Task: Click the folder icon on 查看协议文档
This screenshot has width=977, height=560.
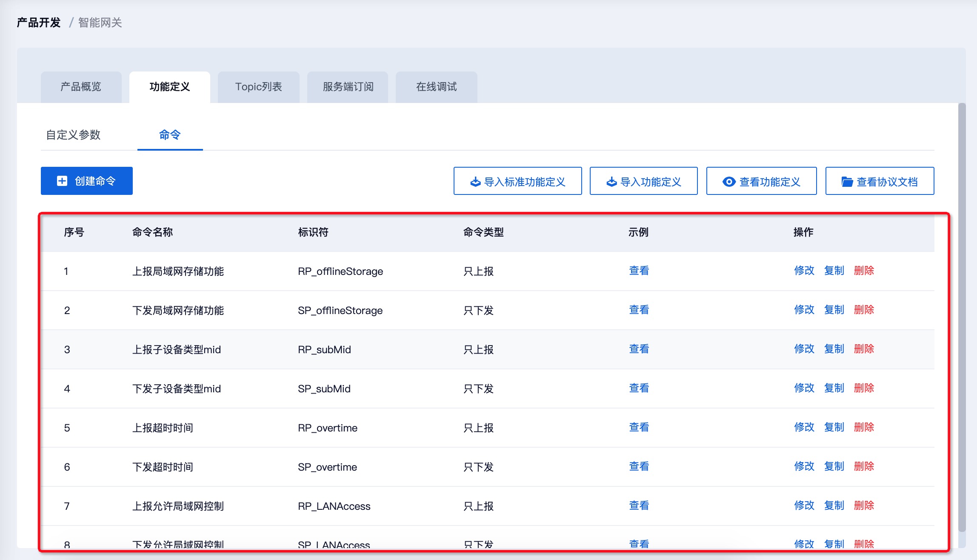Action: [847, 182]
